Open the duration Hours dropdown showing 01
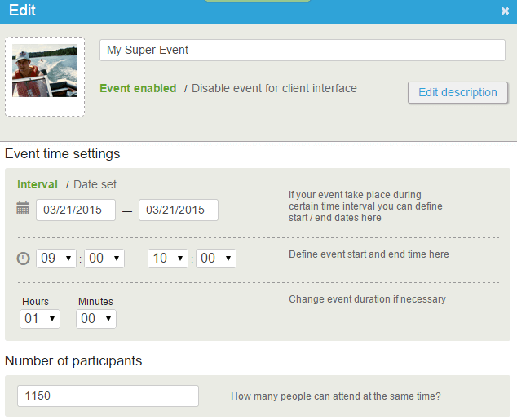Viewport: 517px width, 420px height. [x=40, y=319]
